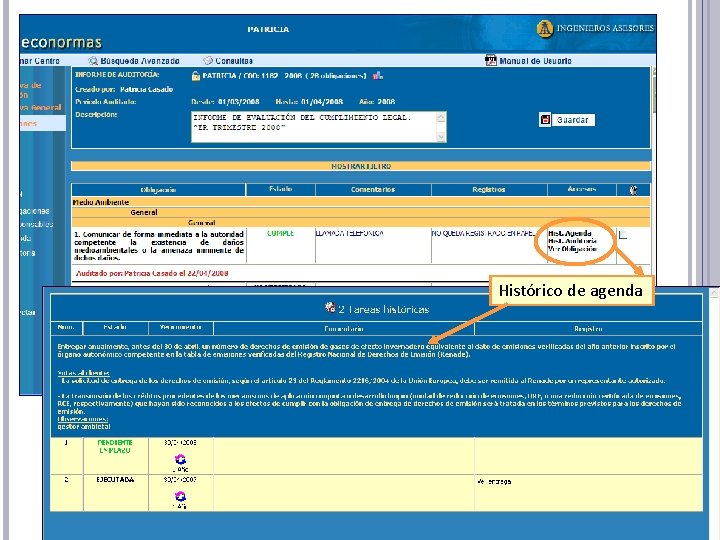Viewport: 720px width, 540px height.
Task: Click the icon in the last column header
Action: 633,190
